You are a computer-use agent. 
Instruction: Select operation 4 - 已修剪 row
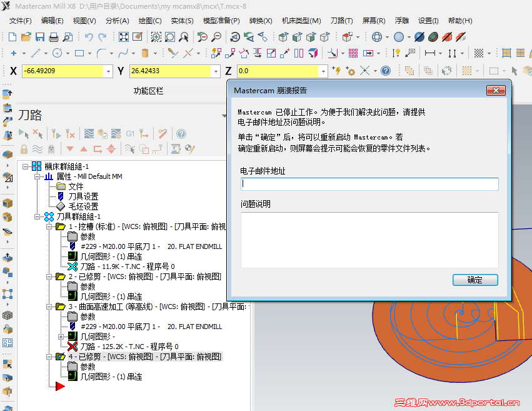pos(145,357)
